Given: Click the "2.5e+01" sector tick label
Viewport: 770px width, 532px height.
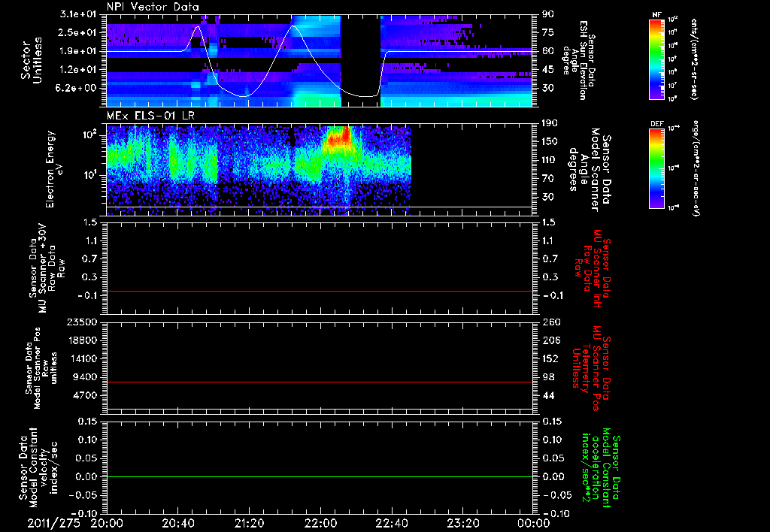Looking at the screenshot, I should pyautogui.click(x=78, y=32).
